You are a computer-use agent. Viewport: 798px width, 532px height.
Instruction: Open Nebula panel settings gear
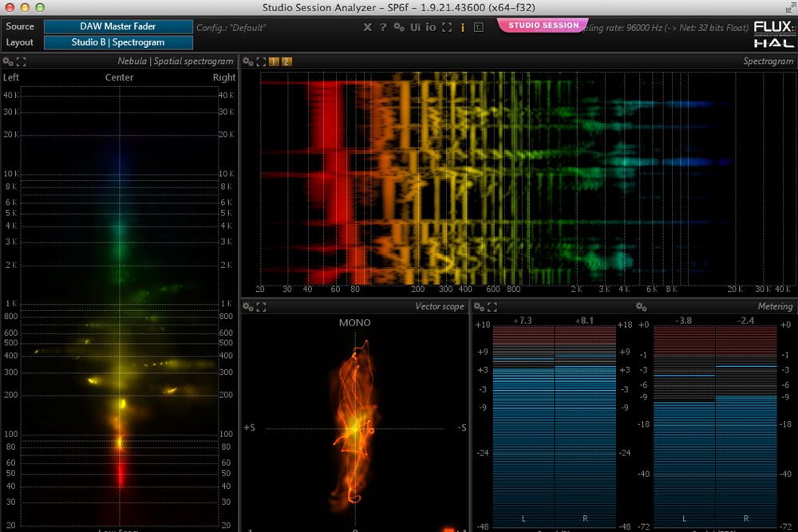coord(9,61)
